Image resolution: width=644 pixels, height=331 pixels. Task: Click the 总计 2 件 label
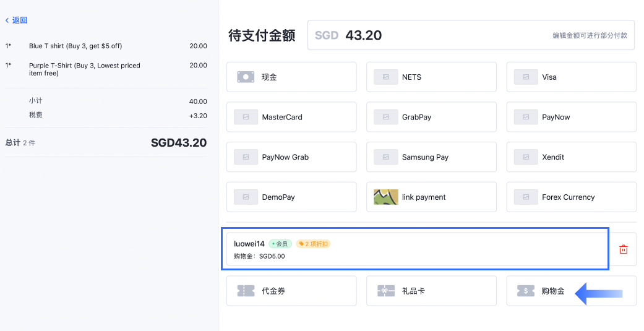[20, 142]
